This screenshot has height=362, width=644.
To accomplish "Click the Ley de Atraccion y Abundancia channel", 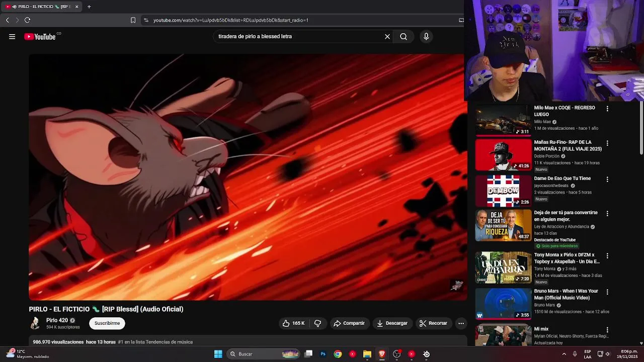I will (x=561, y=226).
